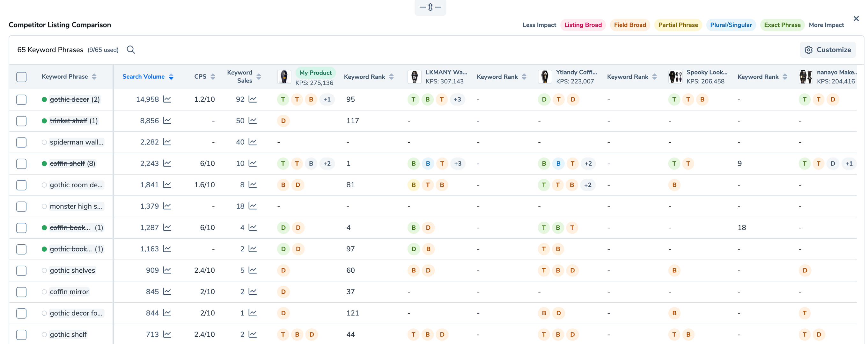Screen dimensions: 868x344
Task: Click the gear icon in Customize
Action: (808, 50)
